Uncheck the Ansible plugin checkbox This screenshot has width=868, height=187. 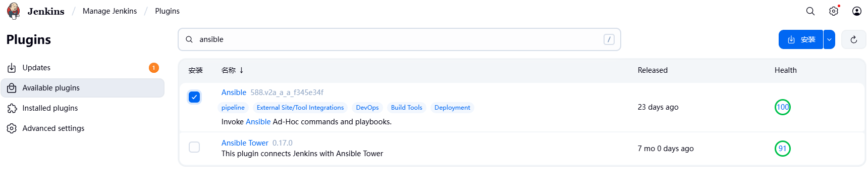(x=194, y=97)
